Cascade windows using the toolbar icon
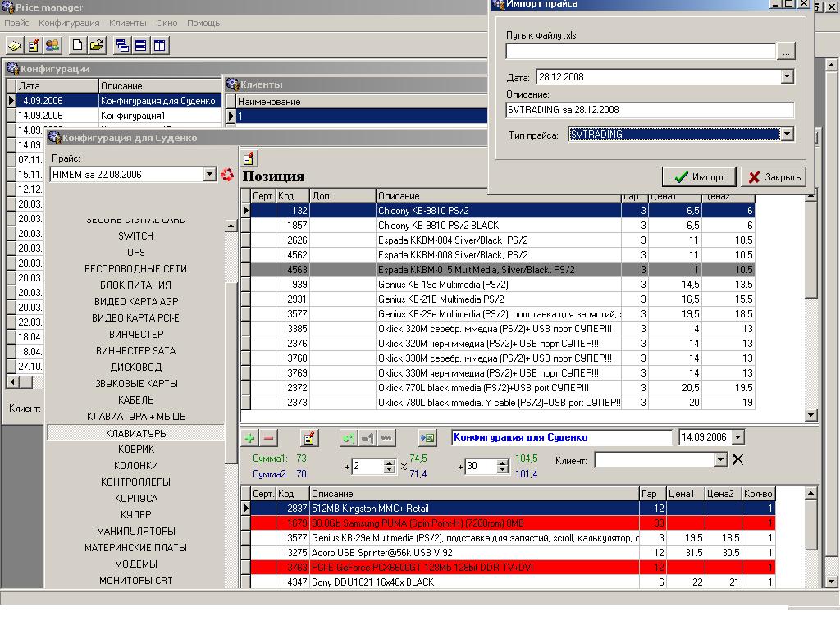This screenshot has height=630, width=840. coord(122,45)
